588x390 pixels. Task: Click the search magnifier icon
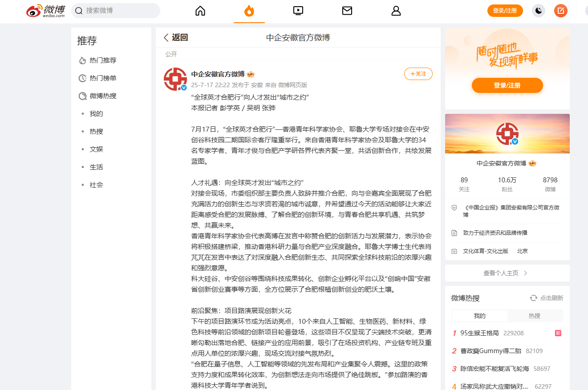[x=79, y=11]
